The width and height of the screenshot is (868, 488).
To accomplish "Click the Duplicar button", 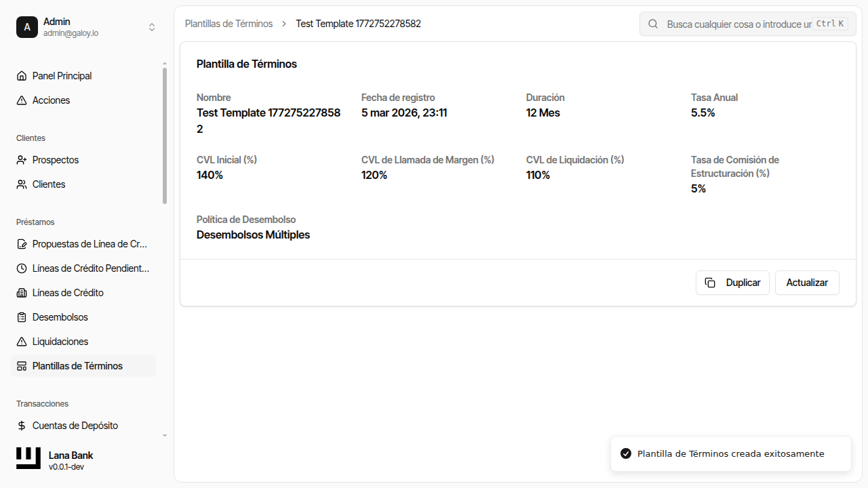I will pyautogui.click(x=732, y=283).
